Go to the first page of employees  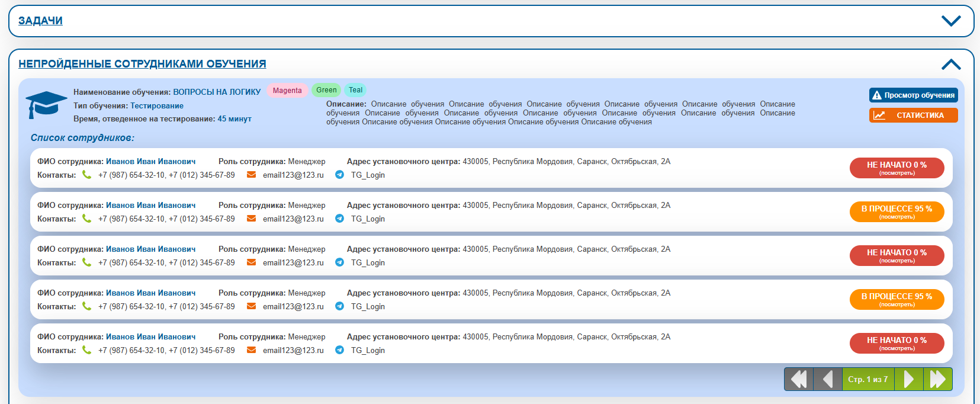[799, 379]
